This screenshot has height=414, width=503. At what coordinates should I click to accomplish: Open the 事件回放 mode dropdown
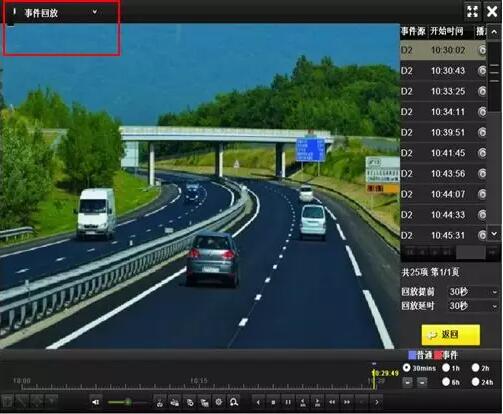click(x=59, y=13)
